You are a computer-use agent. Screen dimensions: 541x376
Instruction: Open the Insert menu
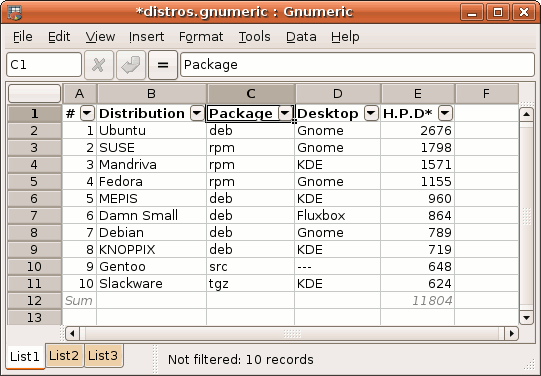coord(147,37)
